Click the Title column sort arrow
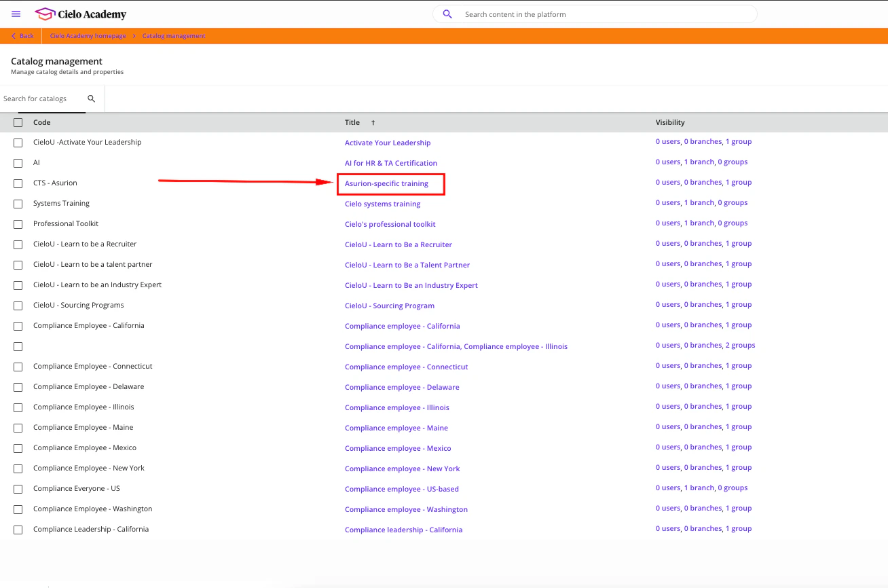 [372, 122]
